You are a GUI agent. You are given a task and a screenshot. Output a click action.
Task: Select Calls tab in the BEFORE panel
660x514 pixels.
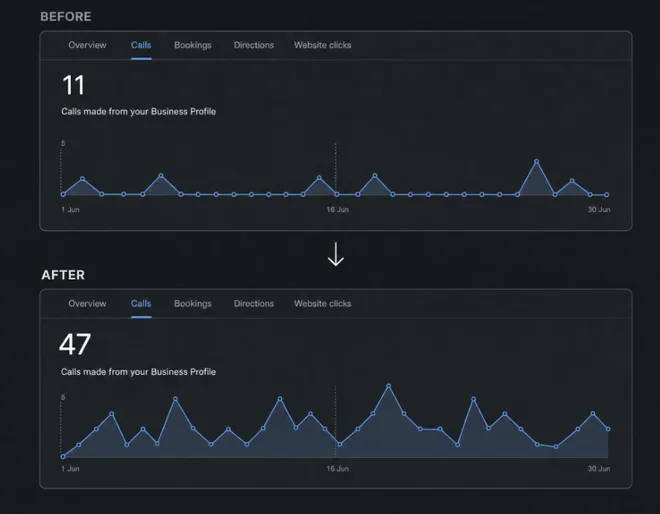[141, 45]
